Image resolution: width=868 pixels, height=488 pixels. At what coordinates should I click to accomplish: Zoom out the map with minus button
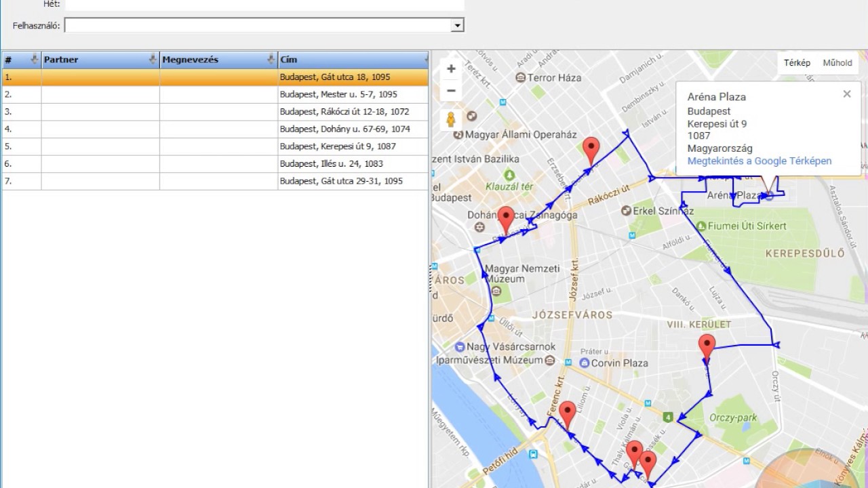451,91
